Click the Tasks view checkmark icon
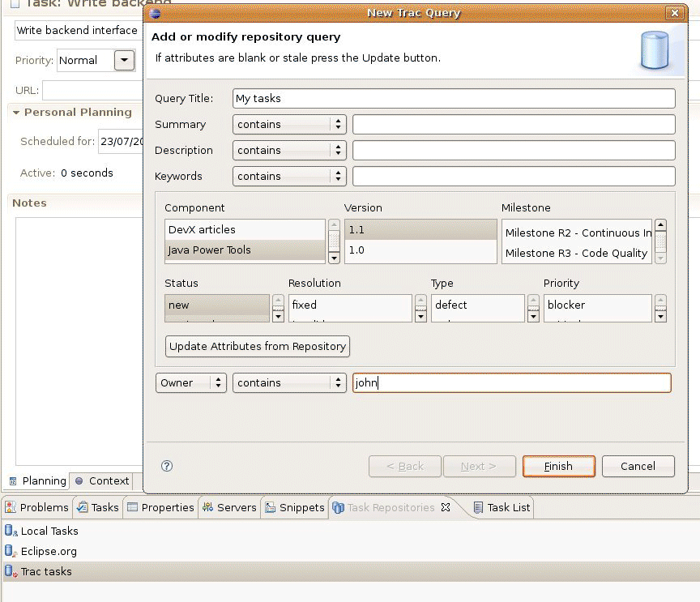Viewport: 700px width, 602px height. (82, 507)
